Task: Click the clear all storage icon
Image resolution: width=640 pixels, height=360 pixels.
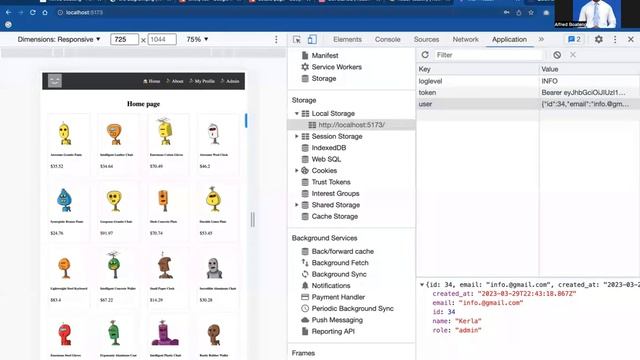Action: click(x=557, y=55)
